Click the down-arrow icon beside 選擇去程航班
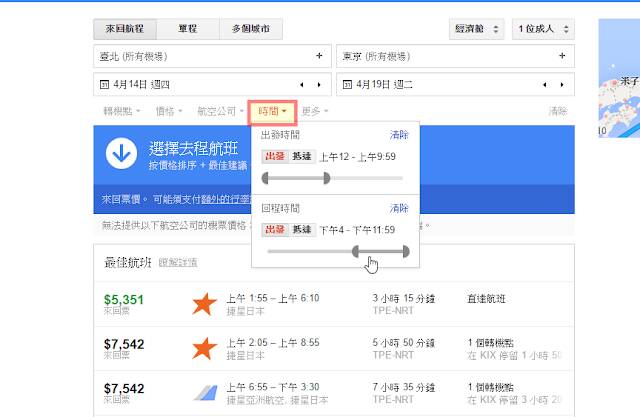640x417 pixels. pos(122,154)
